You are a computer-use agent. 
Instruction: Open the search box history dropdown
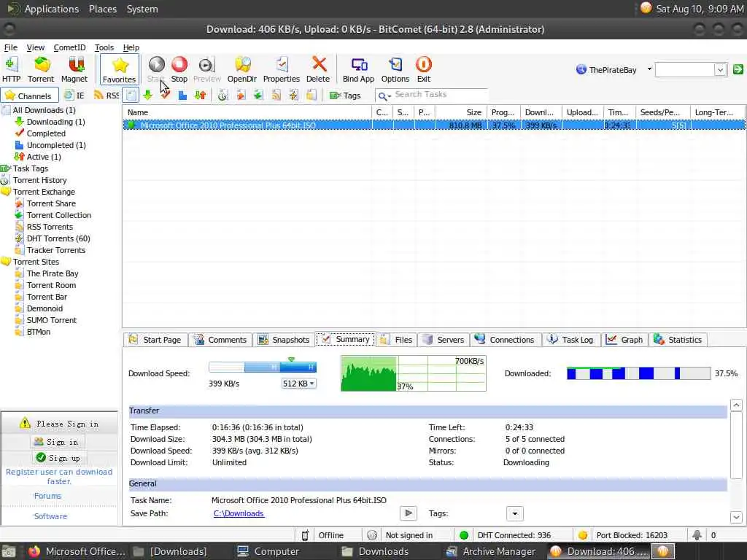(720, 70)
